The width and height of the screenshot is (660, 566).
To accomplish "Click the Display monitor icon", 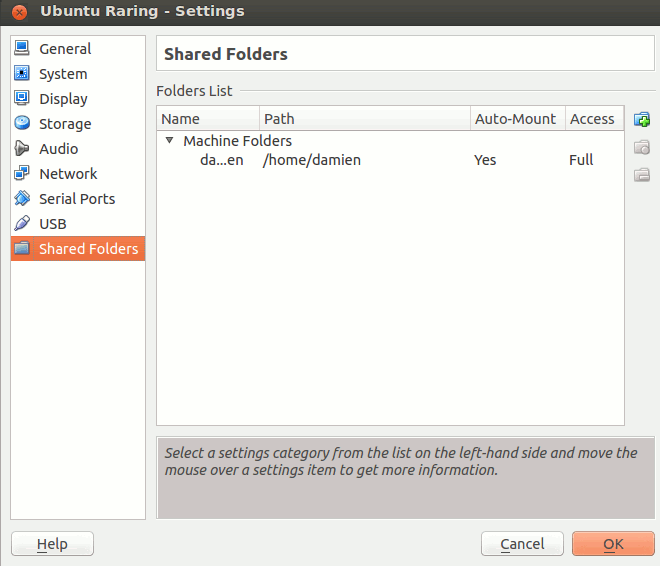I will pos(21,98).
